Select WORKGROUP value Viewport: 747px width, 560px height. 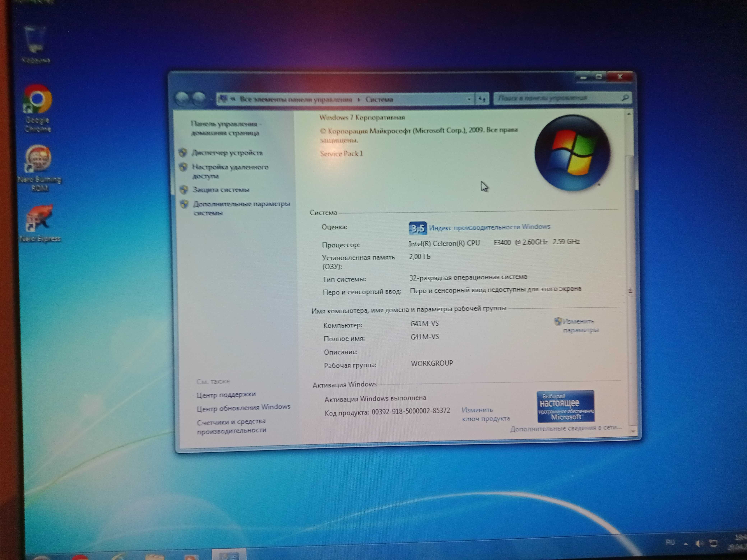[432, 363]
